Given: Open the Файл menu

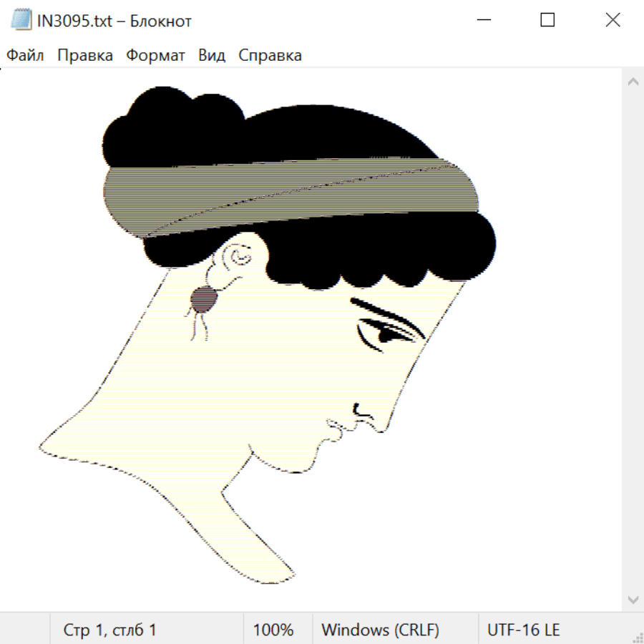Looking at the screenshot, I should [26, 56].
